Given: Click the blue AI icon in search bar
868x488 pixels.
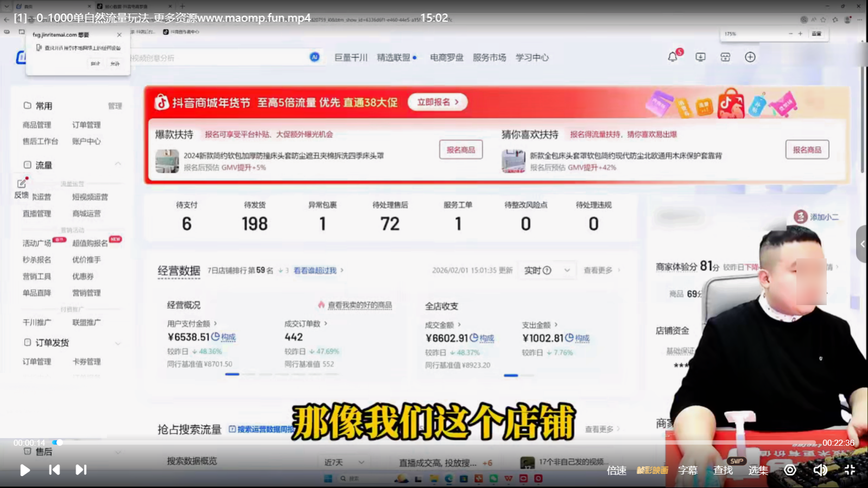Looking at the screenshot, I should (314, 57).
